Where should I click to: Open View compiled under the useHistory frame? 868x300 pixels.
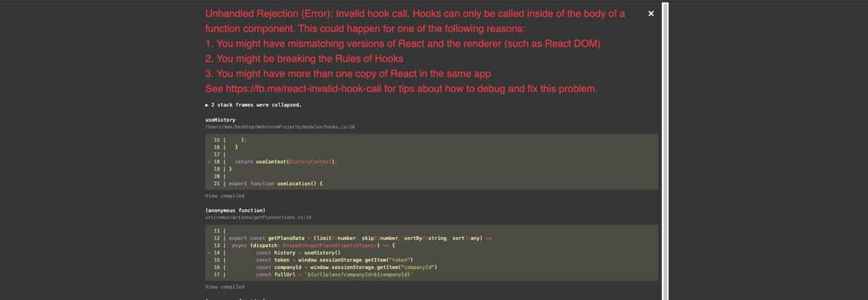[224, 196]
